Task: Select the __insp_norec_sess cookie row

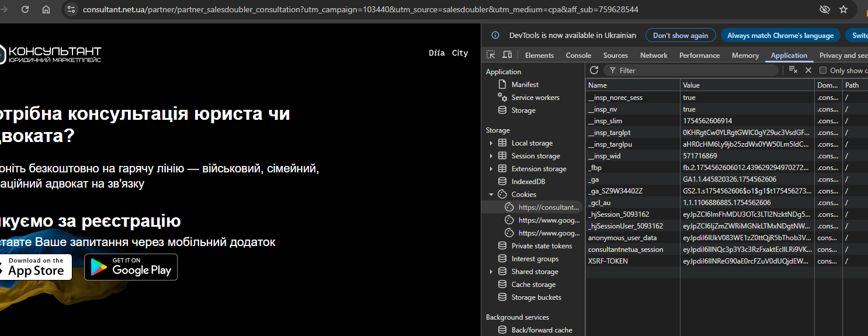Action: coord(727,98)
